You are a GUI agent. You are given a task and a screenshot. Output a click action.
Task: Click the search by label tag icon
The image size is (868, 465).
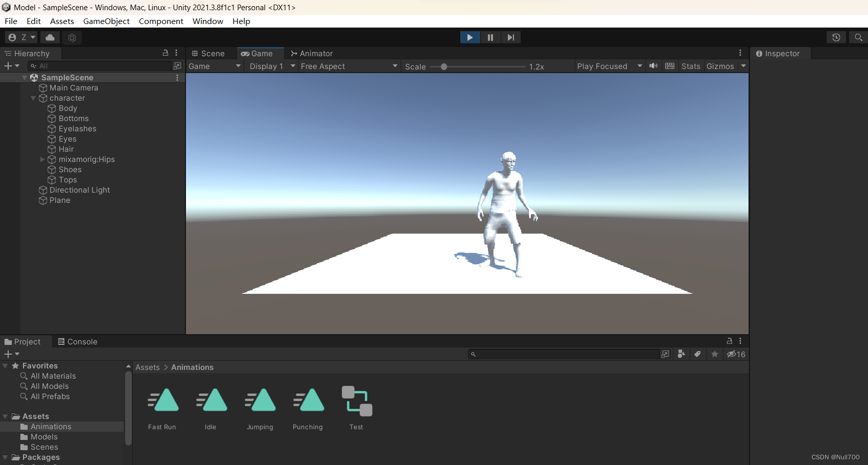[698, 354]
